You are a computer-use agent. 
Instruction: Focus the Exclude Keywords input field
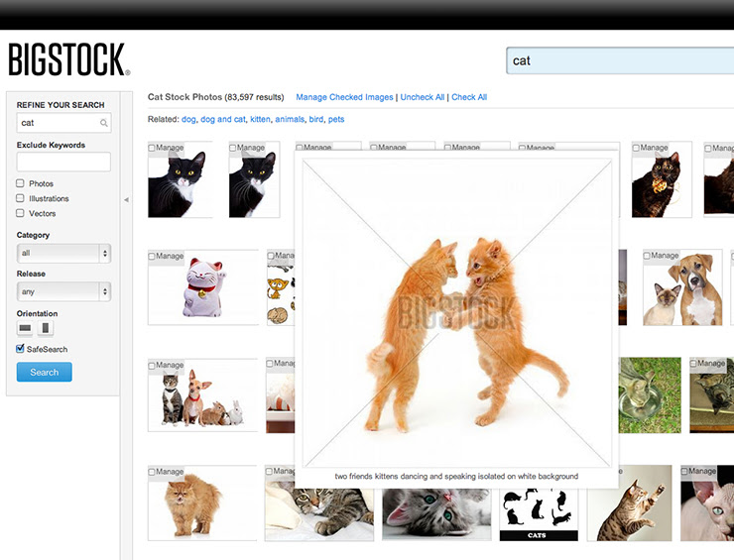tap(63, 162)
